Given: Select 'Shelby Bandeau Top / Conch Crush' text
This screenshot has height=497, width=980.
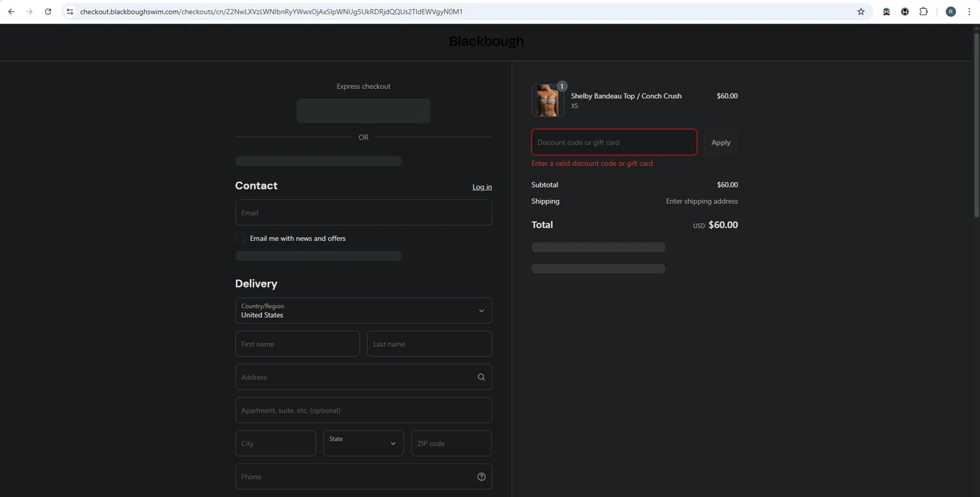Looking at the screenshot, I should (626, 96).
